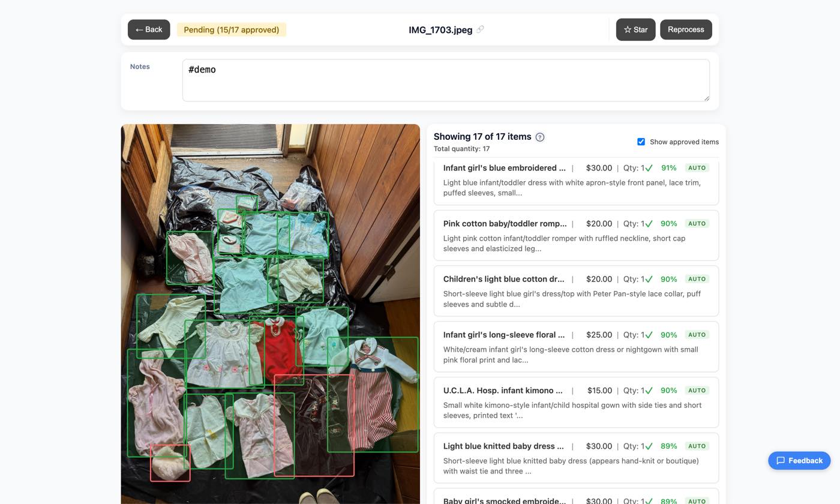The image size is (840, 504).
Task: Click the IMG_1703.jpeg file name
Action: [440, 30]
